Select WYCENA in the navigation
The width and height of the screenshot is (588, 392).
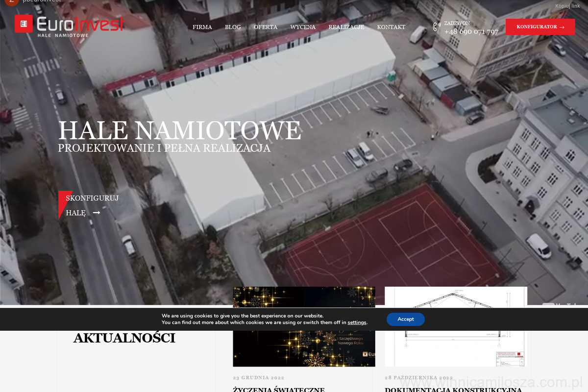point(303,27)
